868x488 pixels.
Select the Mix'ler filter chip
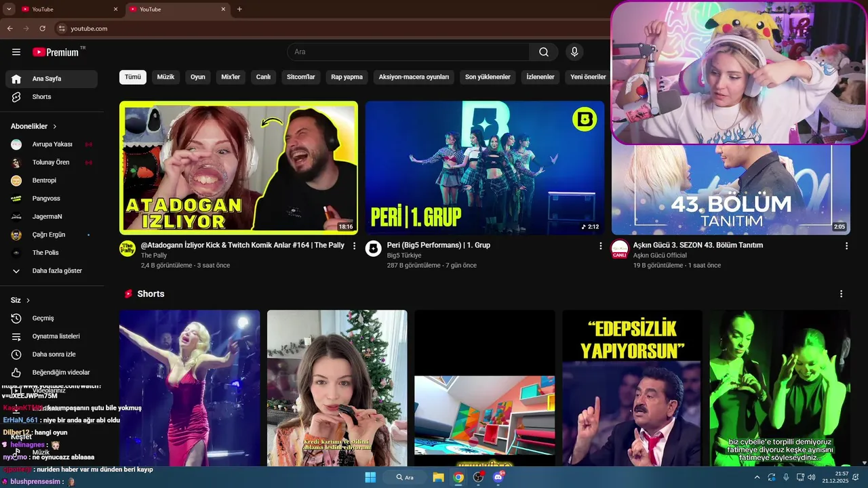[231, 77]
